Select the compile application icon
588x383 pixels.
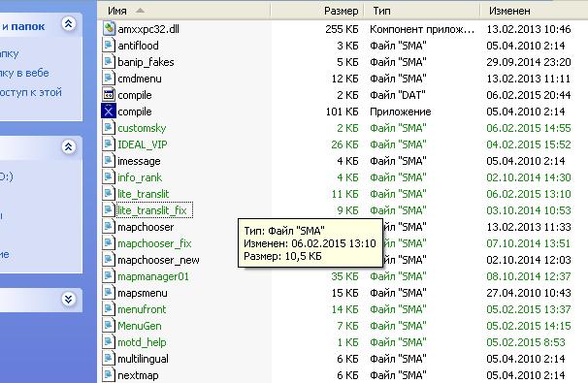109,112
